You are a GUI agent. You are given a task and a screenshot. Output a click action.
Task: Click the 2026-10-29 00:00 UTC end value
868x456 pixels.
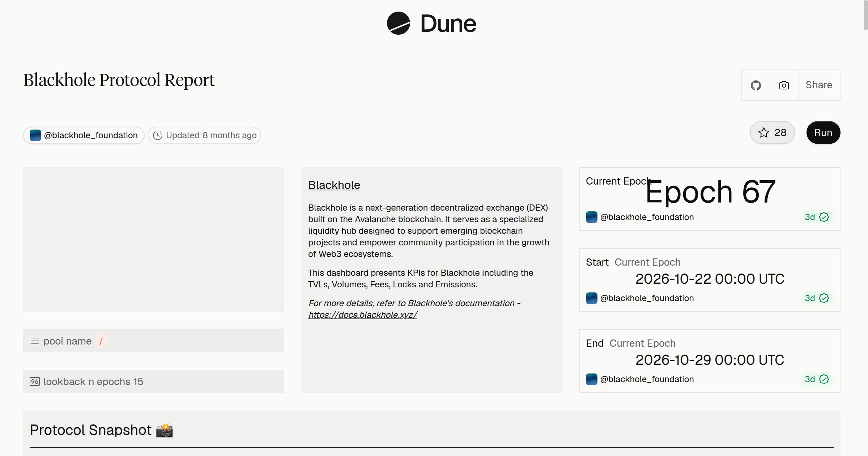[710, 360]
